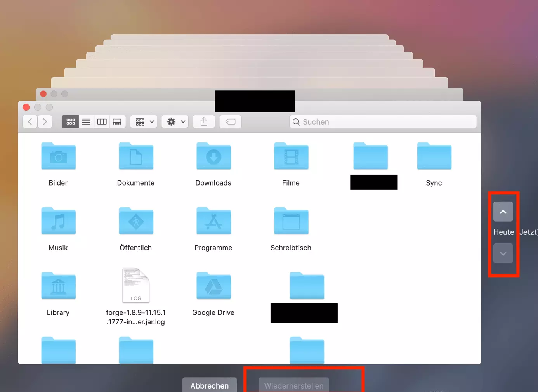Select the Musik folder icon
The height and width of the screenshot is (392, 538).
[x=58, y=221]
